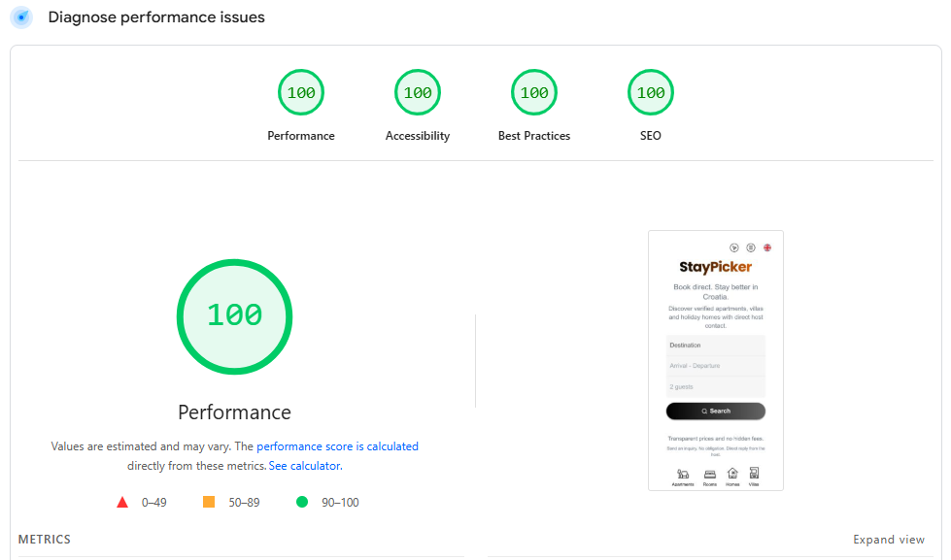The image size is (951, 560).
Task: Click the orange square 50–89 legend marker
Action: click(208, 503)
